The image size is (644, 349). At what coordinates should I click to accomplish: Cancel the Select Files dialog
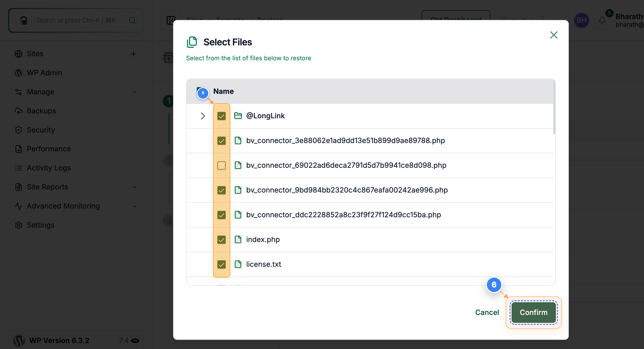[x=487, y=312]
